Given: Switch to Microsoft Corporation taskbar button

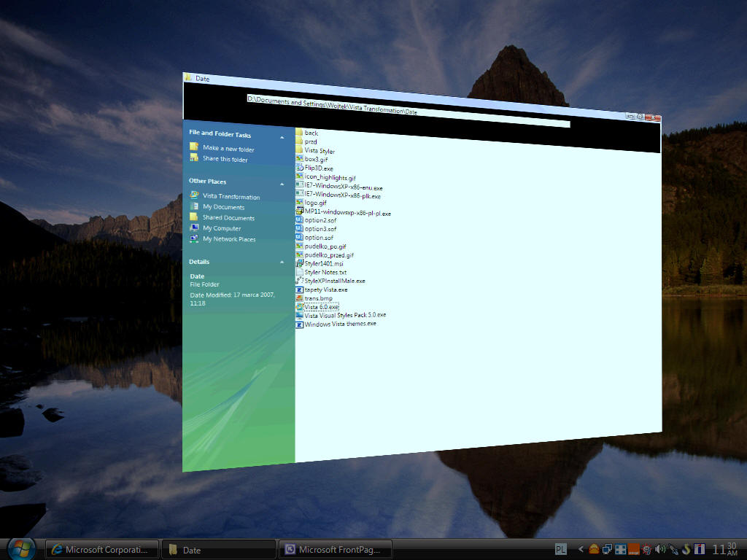Looking at the screenshot, I should 101,550.
